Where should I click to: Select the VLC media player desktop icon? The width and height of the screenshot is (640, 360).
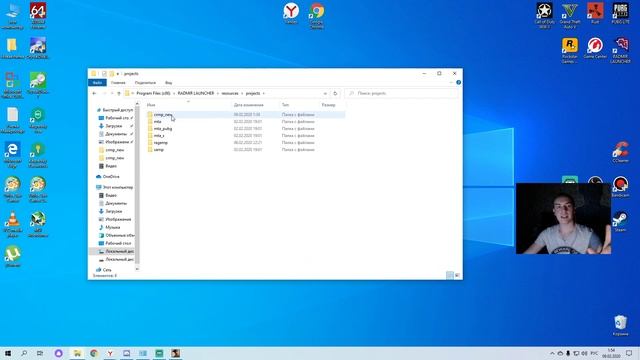click(13, 224)
